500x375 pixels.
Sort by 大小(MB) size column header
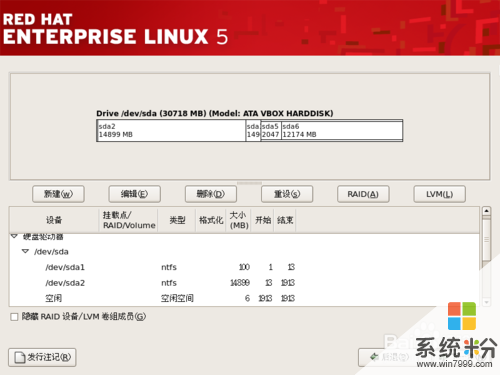pyautogui.click(x=239, y=220)
